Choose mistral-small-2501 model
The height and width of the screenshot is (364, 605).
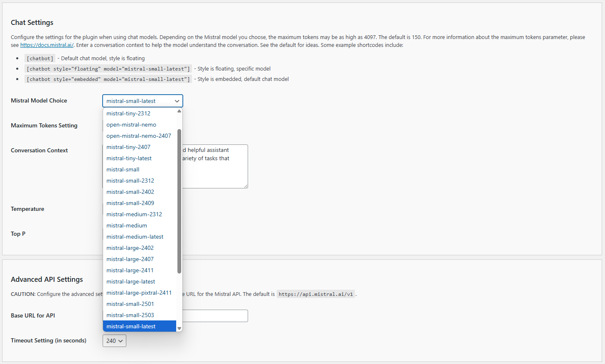coord(140,304)
